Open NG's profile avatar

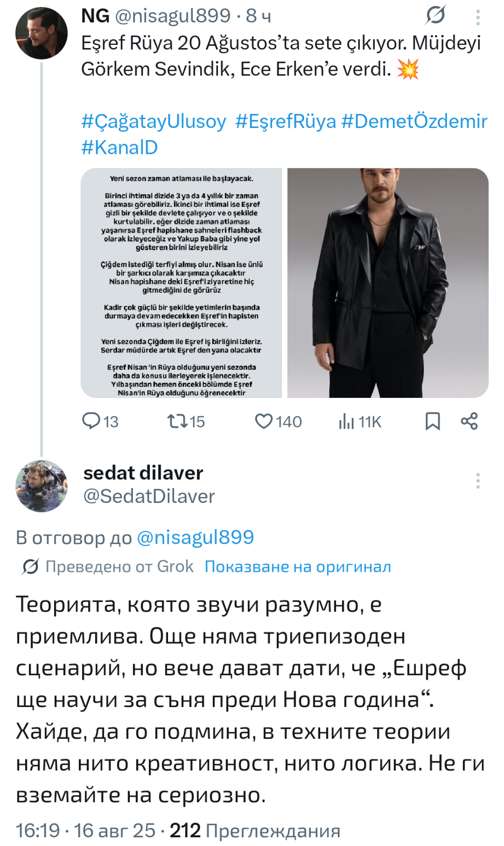pyautogui.click(x=42, y=33)
